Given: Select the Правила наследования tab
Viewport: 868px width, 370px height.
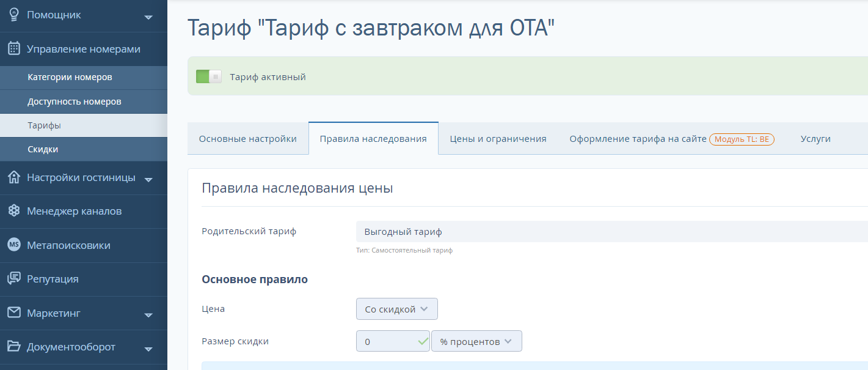Looking at the screenshot, I should coord(373,139).
